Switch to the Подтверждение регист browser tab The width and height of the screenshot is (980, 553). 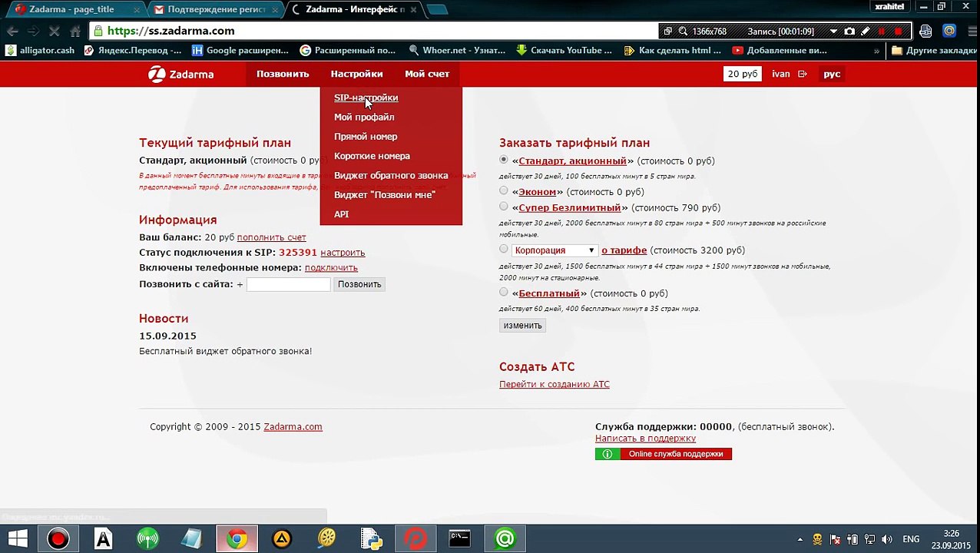tap(215, 9)
